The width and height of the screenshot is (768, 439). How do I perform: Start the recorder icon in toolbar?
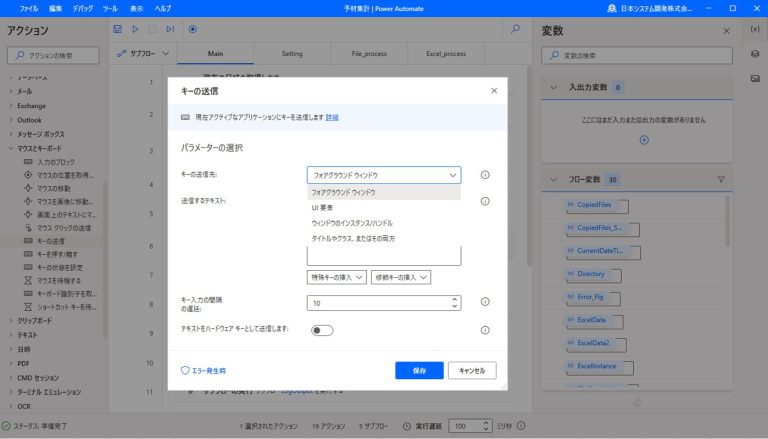click(193, 29)
